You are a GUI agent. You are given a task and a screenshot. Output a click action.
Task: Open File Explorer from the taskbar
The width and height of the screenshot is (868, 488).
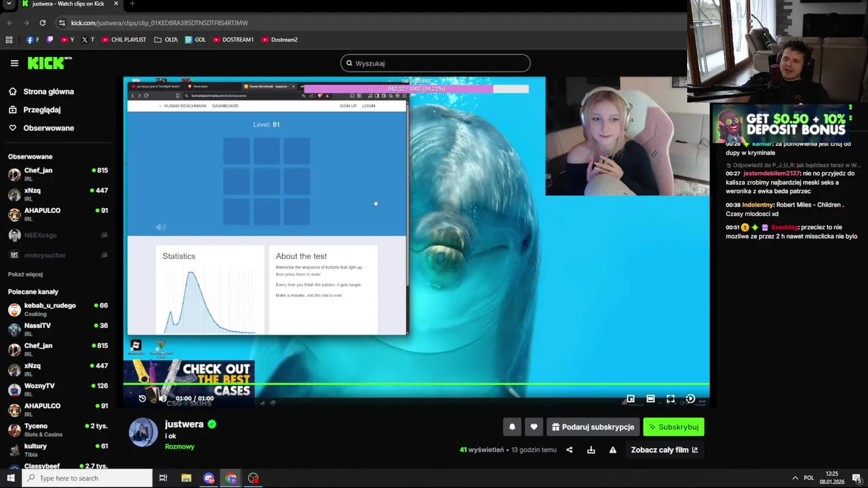pos(186,479)
